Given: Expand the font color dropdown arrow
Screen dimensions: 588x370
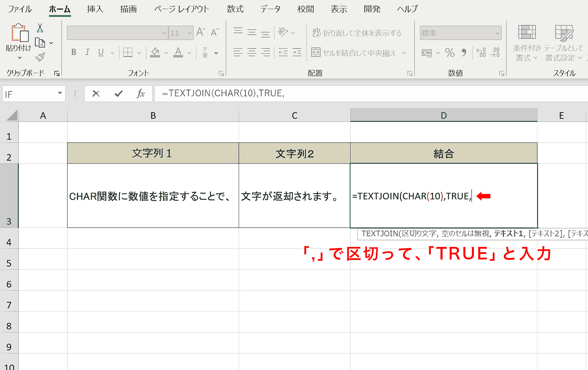Looking at the screenshot, I should 189,53.
